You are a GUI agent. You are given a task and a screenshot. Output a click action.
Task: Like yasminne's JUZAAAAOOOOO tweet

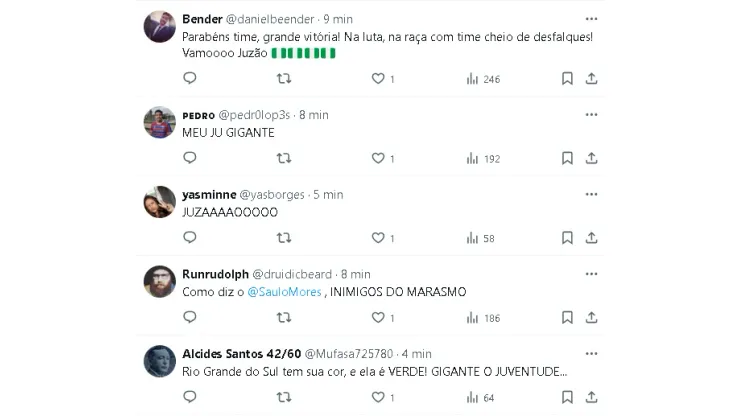point(378,238)
